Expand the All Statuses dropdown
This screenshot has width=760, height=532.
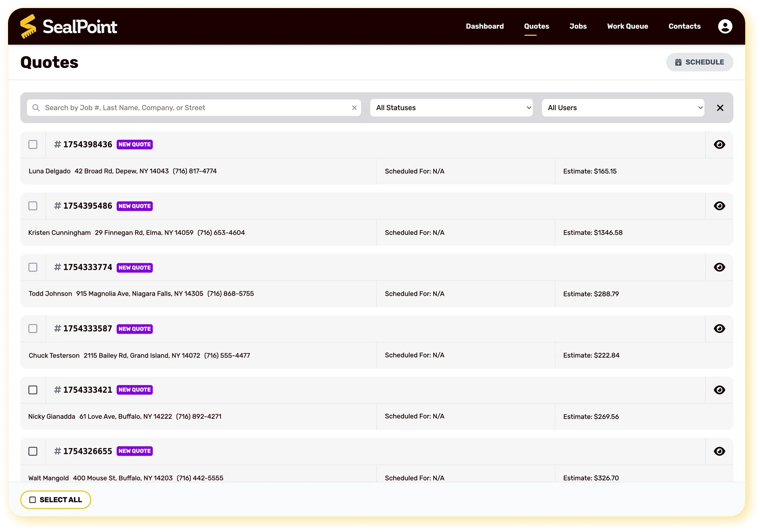click(451, 108)
